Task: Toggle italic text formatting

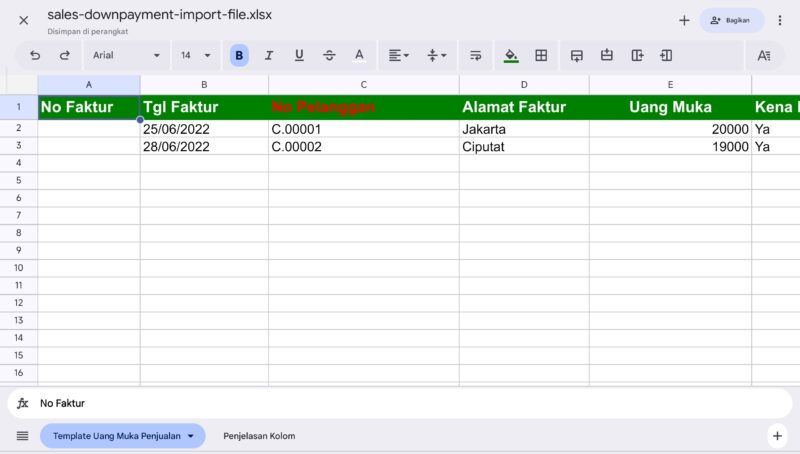Action: [269, 56]
